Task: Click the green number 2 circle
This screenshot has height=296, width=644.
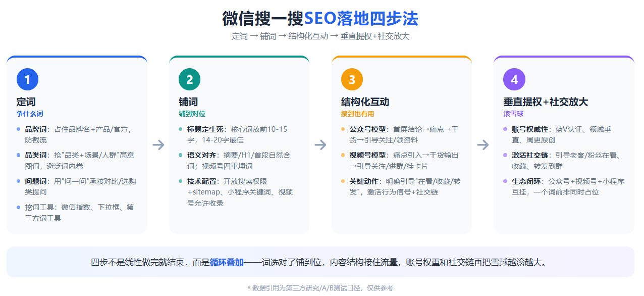Action: click(190, 79)
